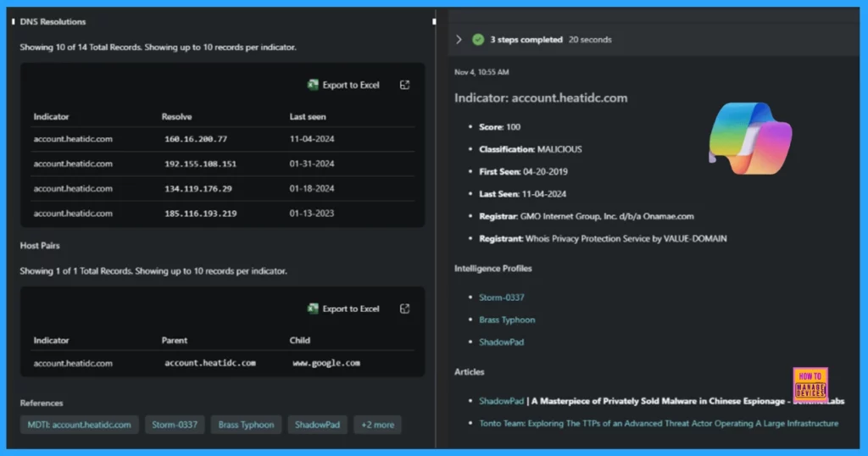Open ShadowPad intelligence profile link
Viewport: 868px width, 456px height.
coord(502,342)
